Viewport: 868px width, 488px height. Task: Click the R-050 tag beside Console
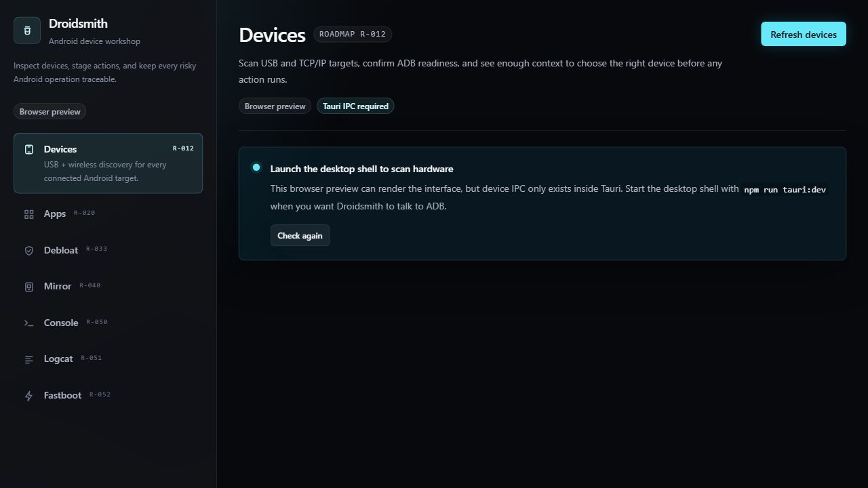click(x=96, y=322)
